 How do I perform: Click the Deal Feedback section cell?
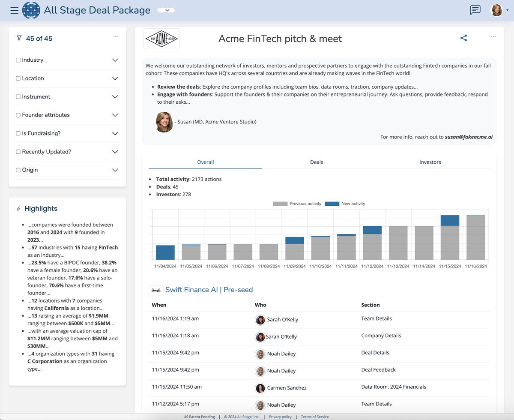[x=379, y=370]
